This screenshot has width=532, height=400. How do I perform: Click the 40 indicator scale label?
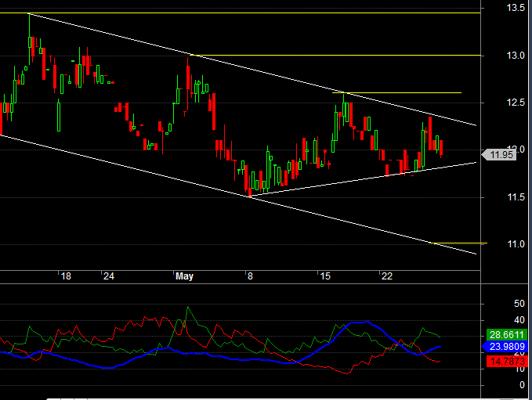click(x=519, y=320)
